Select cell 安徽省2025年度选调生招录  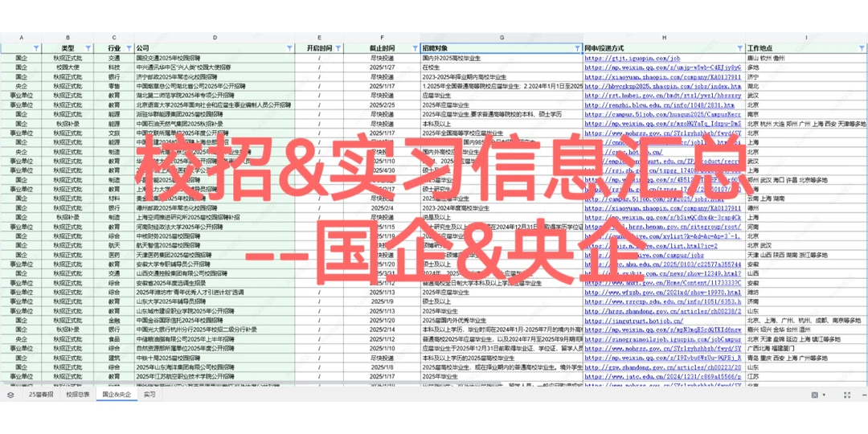point(215,282)
